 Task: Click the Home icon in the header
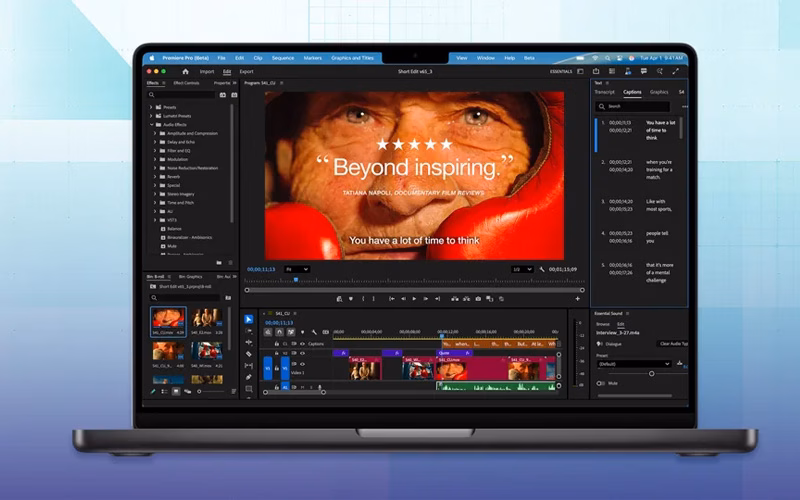coord(185,72)
